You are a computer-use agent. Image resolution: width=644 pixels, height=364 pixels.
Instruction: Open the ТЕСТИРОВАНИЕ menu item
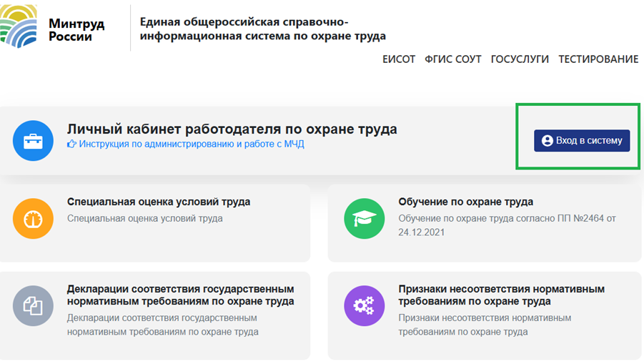[x=598, y=59]
